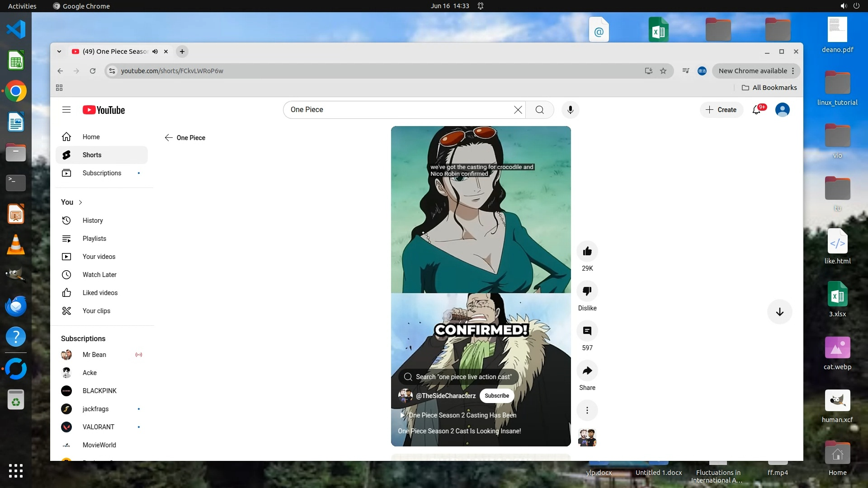The width and height of the screenshot is (868, 488).
Task: Like the One Piece short
Action: [x=587, y=252]
